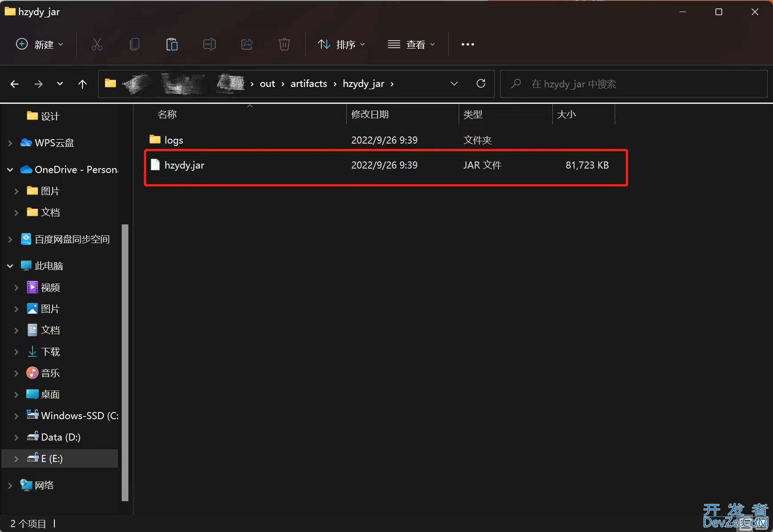Click chevron between out and artifacts
Screen dimensions: 773x532
coord(283,84)
